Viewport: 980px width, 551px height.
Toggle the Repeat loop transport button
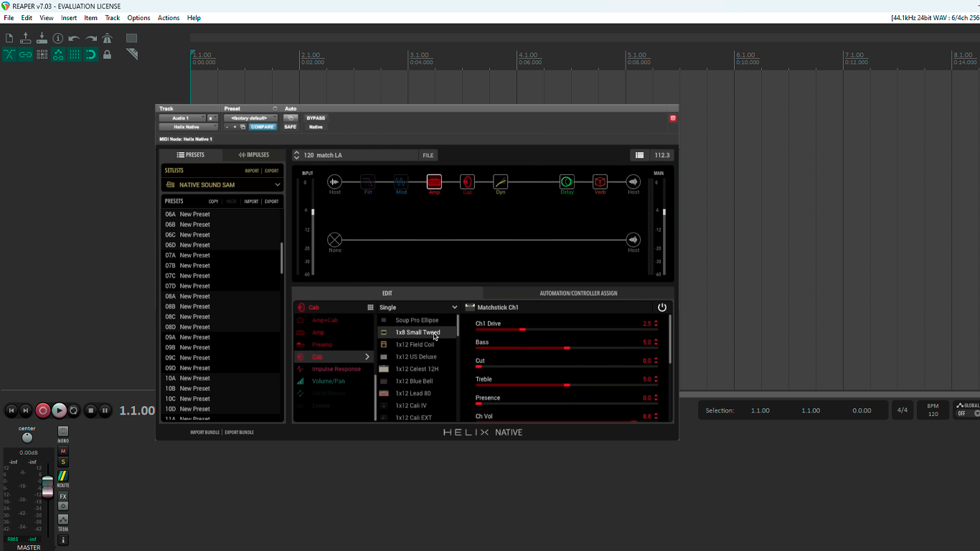[x=73, y=410]
